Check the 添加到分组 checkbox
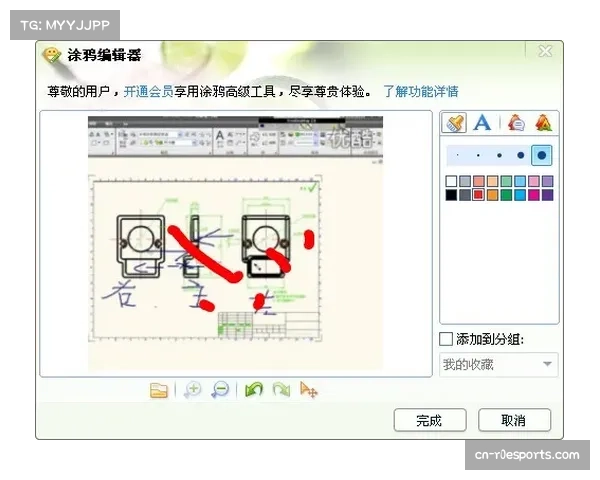Screen dimensions: 600x480 446,340
